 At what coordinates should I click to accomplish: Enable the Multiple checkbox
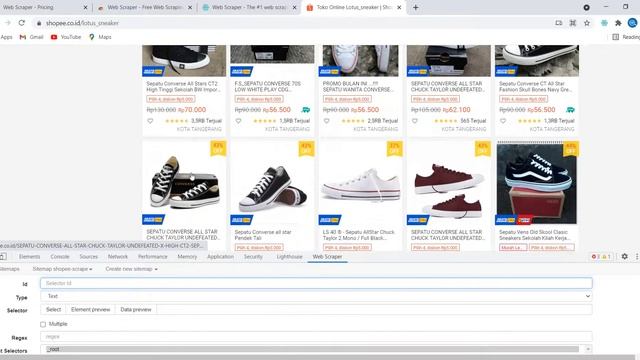pos(43,324)
